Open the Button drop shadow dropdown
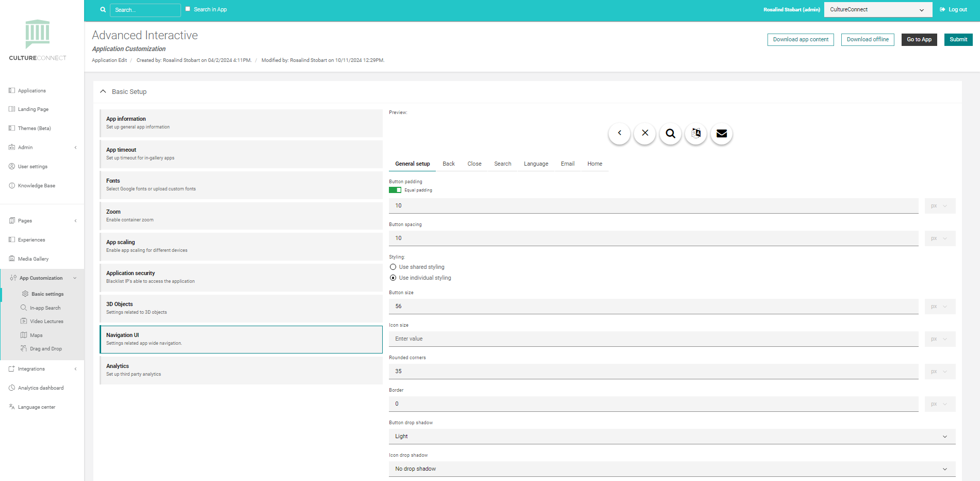This screenshot has width=980, height=481. tap(672, 437)
